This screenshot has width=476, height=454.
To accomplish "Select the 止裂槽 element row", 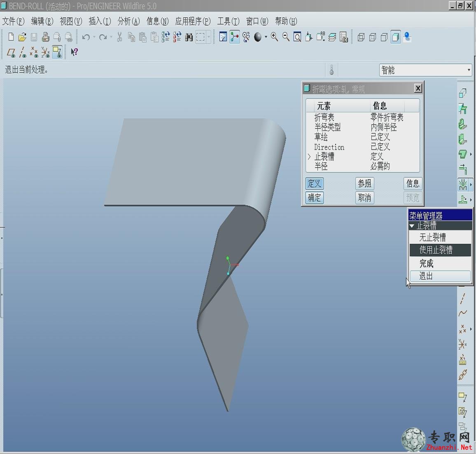I will tap(363, 157).
